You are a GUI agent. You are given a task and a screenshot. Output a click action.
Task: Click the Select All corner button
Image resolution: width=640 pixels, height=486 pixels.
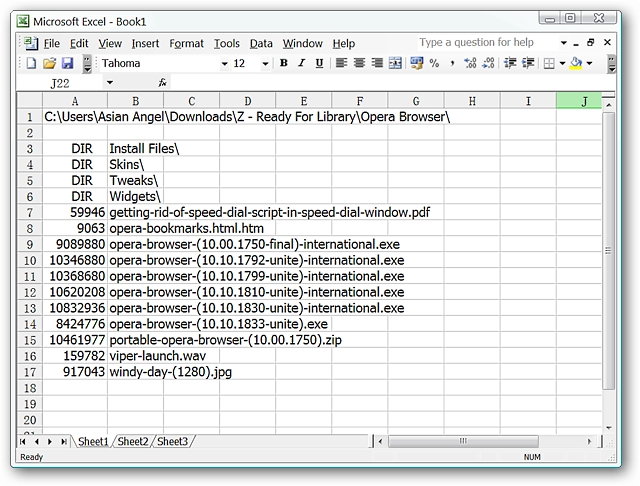click(29, 100)
